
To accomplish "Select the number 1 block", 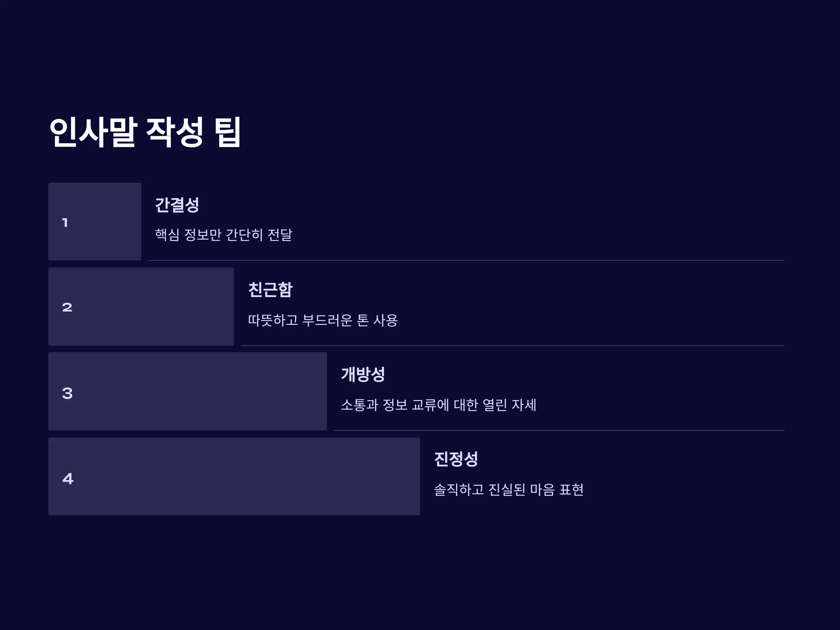I will coord(94,222).
